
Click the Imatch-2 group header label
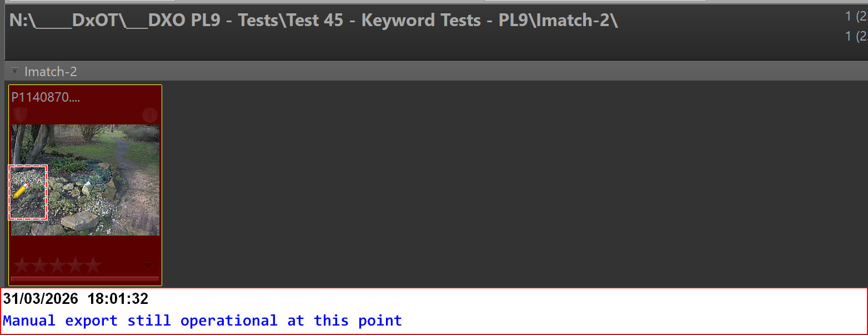pos(51,72)
